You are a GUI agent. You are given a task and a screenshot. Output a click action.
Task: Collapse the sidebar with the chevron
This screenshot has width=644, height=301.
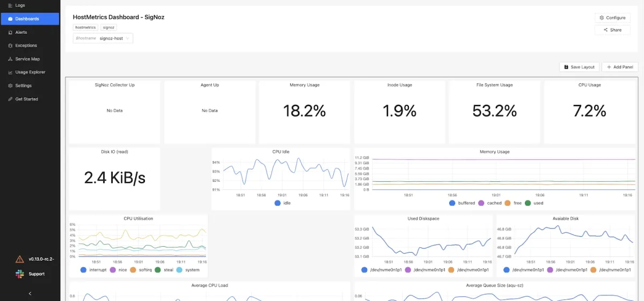pyautogui.click(x=30, y=293)
